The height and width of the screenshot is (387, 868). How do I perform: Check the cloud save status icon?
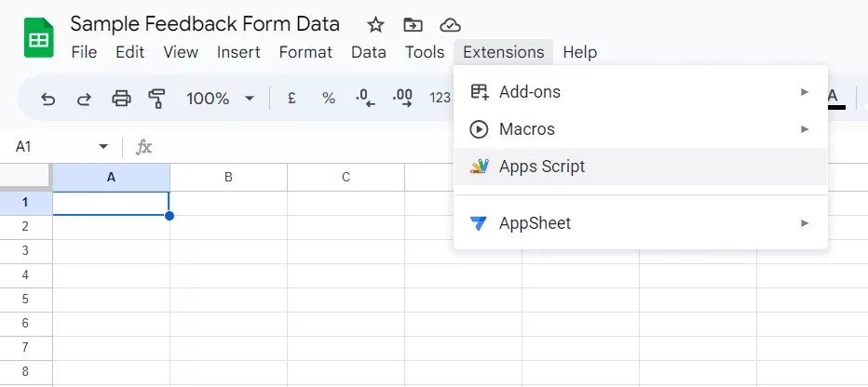pos(450,25)
